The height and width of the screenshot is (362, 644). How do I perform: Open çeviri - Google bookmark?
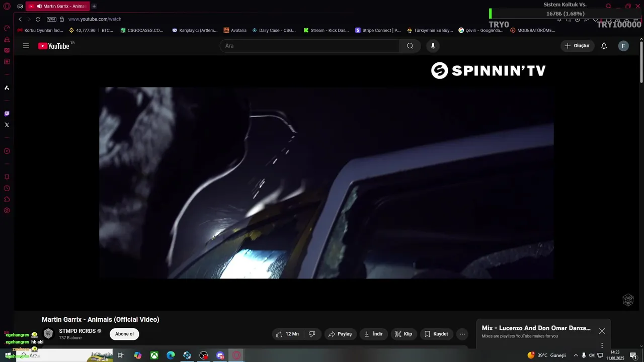pyautogui.click(x=481, y=30)
